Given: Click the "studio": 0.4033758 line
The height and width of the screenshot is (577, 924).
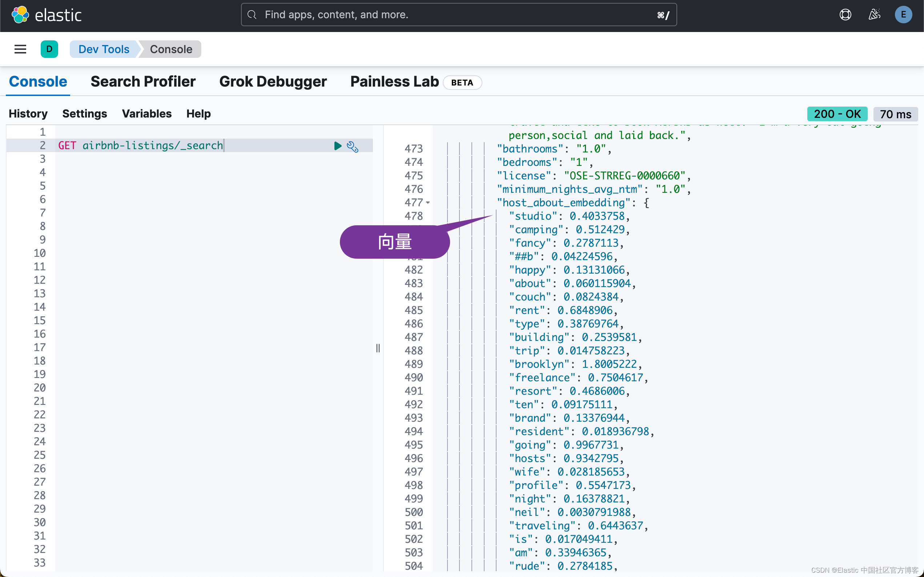Looking at the screenshot, I should point(569,216).
